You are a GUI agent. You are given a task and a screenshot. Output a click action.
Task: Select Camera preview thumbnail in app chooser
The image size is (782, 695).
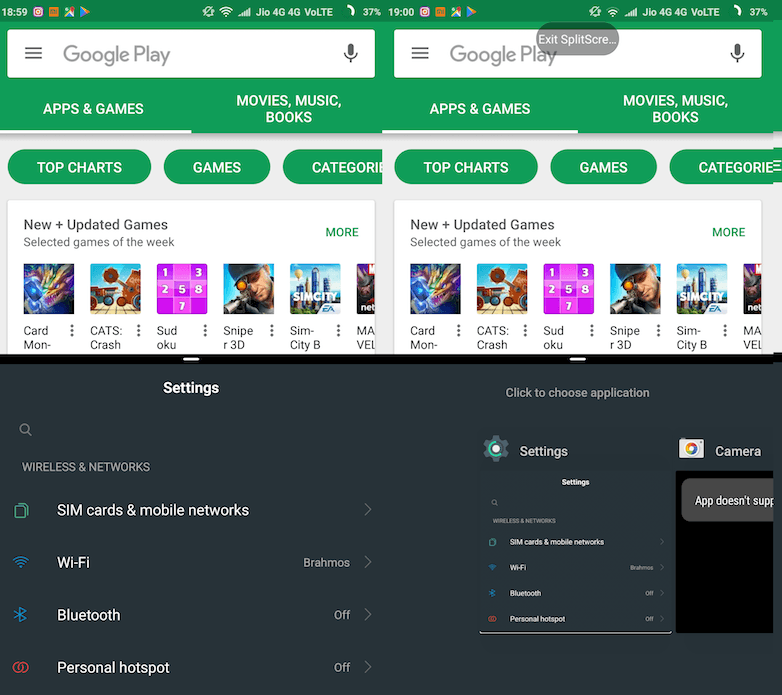(x=725, y=552)
